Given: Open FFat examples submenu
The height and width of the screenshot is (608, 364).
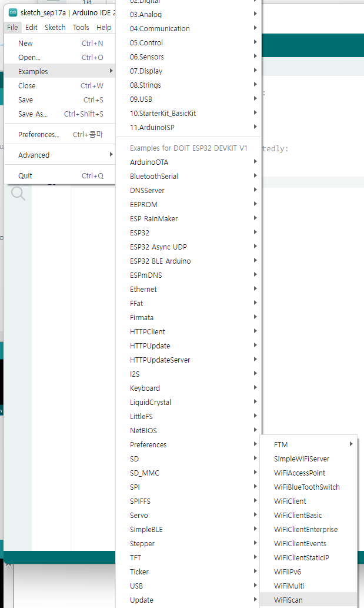Looking at the screenshot, I should [189, 304].
